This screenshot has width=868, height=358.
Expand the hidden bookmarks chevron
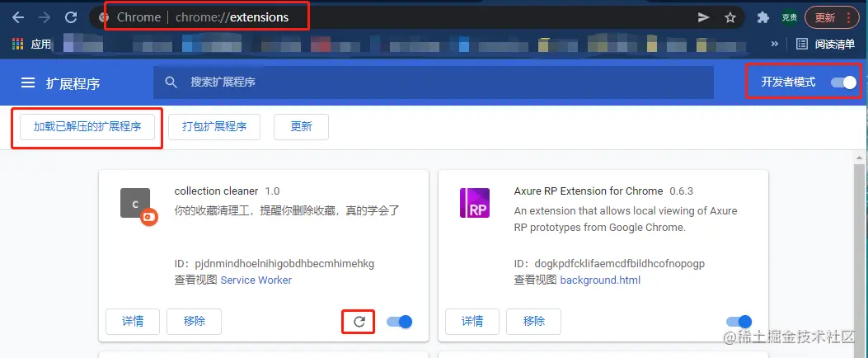[775, 44]
